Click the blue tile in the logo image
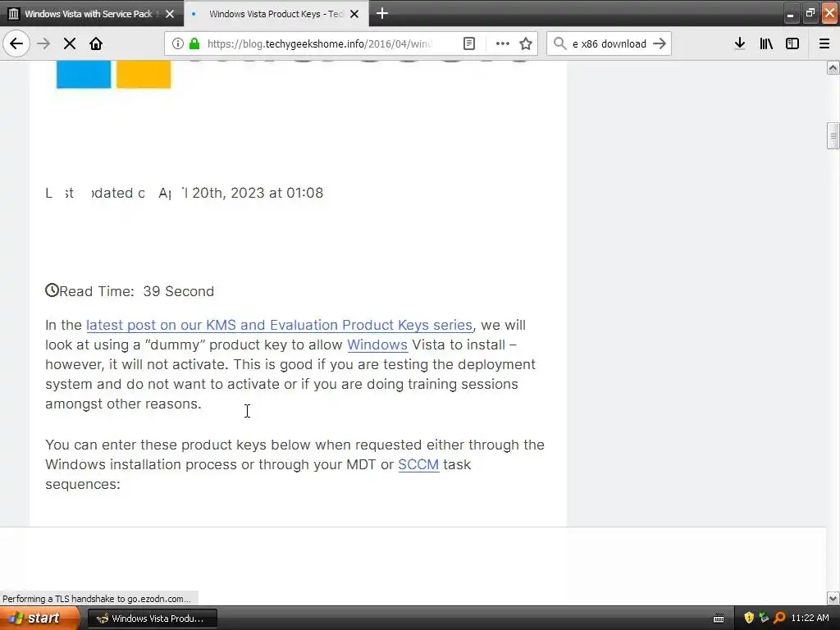Screen dimensions: 840x630 84,75
